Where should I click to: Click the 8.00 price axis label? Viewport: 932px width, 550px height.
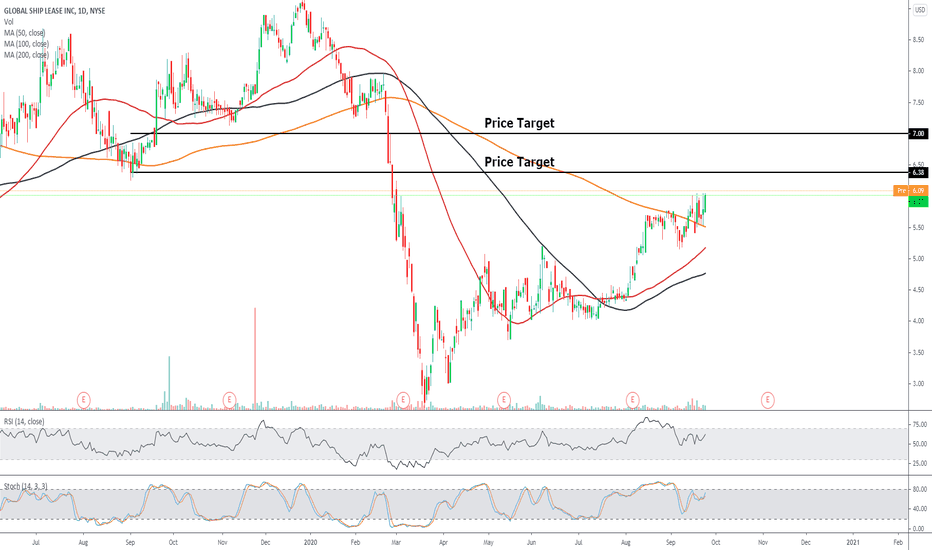[x=918, y=71]
